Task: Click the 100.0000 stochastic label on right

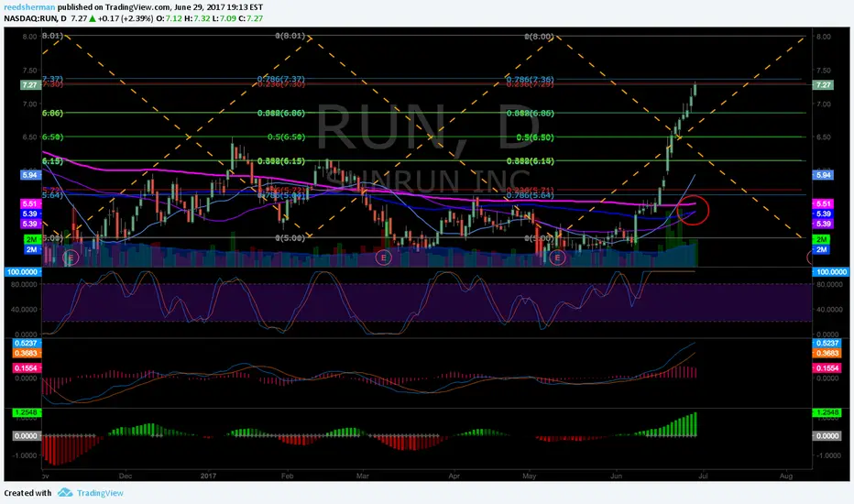Action: 831,271
